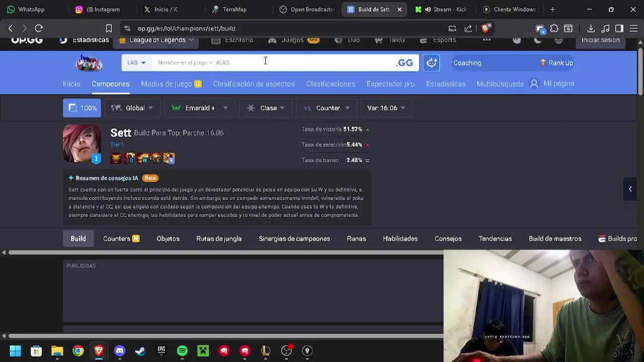Click the Iniciar sesión button
The height and width of the screenshot is (362, 644).
point(600,40)
